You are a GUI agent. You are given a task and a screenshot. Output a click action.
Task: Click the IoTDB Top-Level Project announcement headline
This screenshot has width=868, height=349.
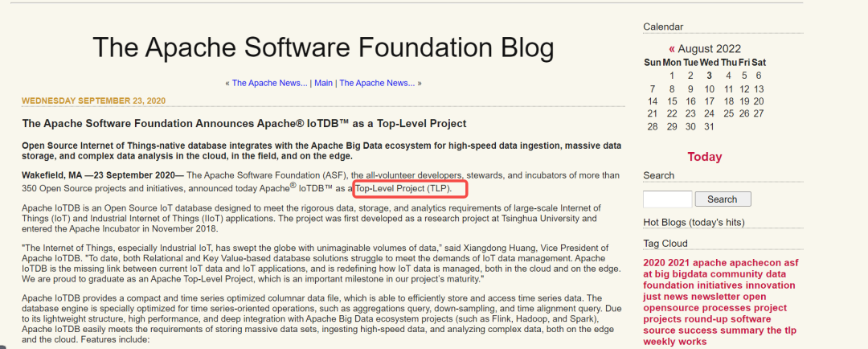[244, 123]
